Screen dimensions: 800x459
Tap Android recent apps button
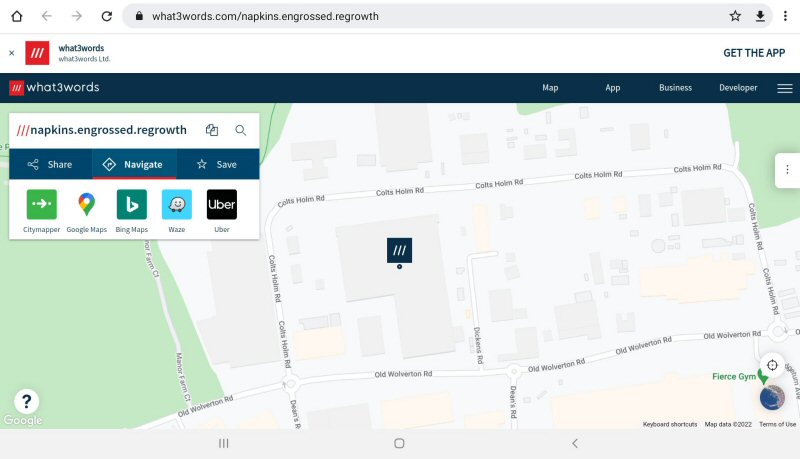coord(223,444)
